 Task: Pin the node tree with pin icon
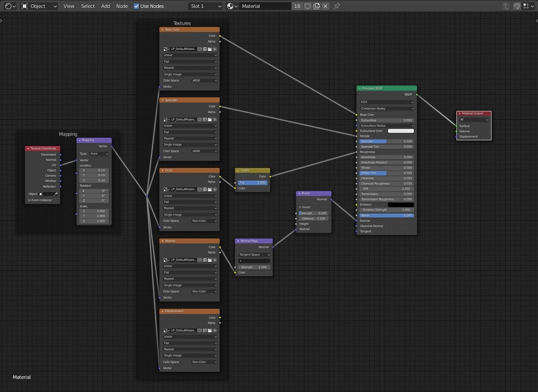[337, 6]
